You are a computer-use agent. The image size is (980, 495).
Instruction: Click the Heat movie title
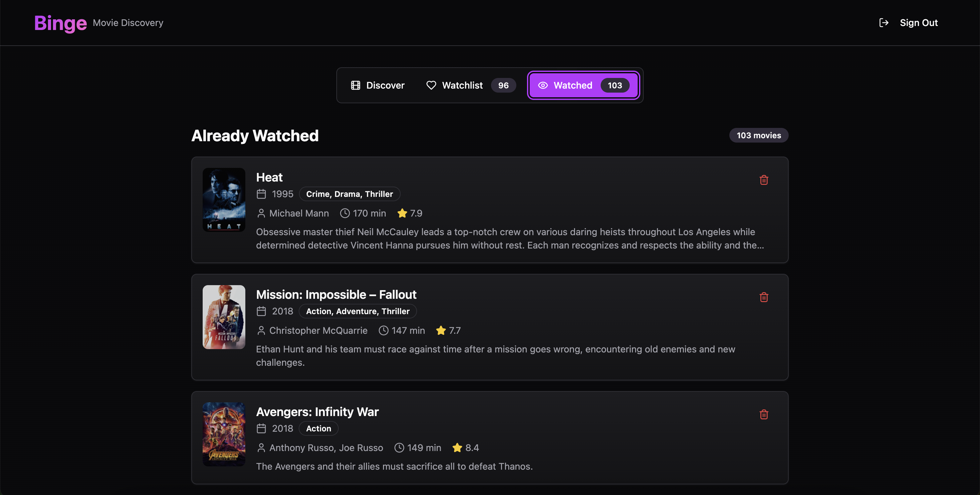(269, 177)
